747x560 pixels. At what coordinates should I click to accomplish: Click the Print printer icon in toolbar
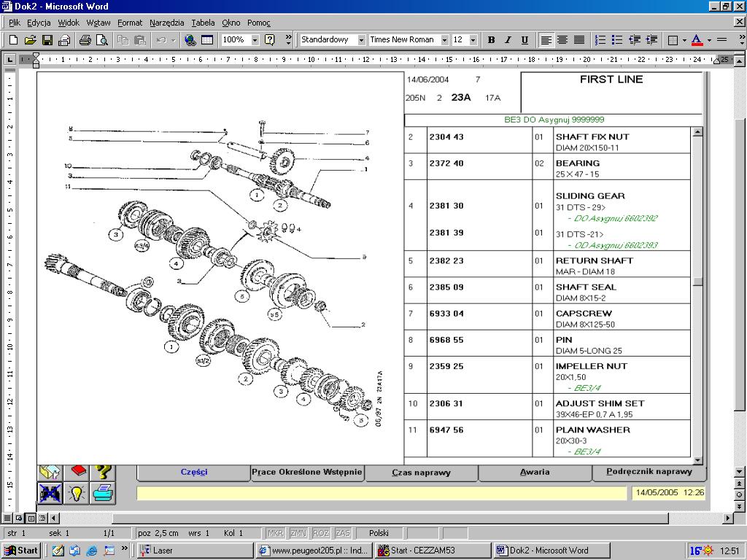pos(85,40)
